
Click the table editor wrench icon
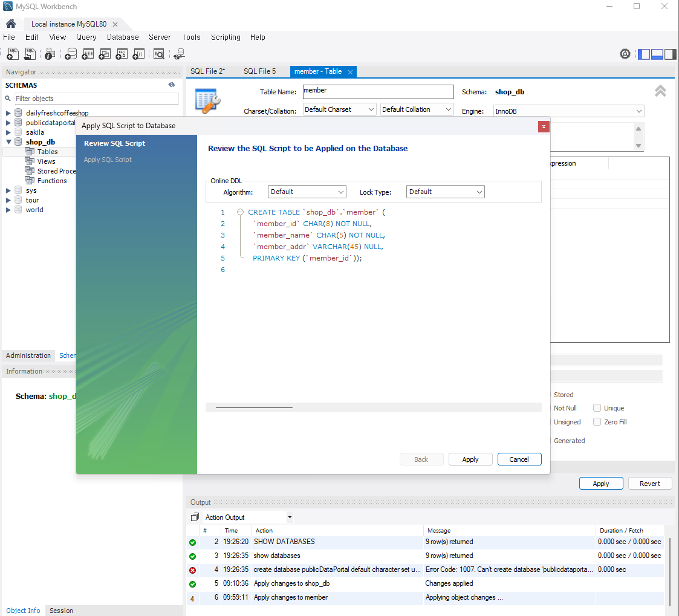[x=208, y=100]
